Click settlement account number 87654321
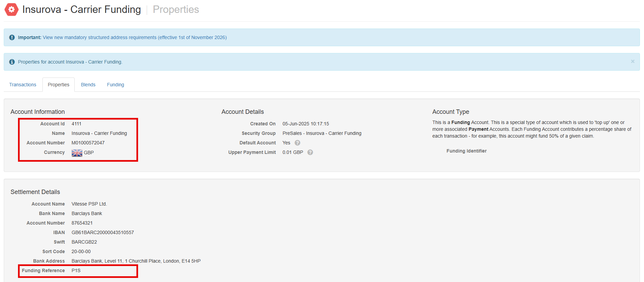644x282 pixels. pyautogui.click(x=82, y=223)
